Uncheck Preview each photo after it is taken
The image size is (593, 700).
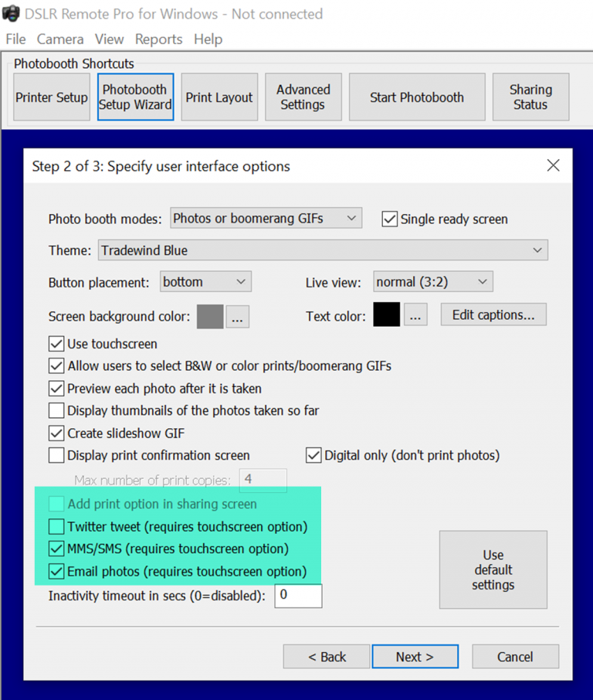(56, 389)
